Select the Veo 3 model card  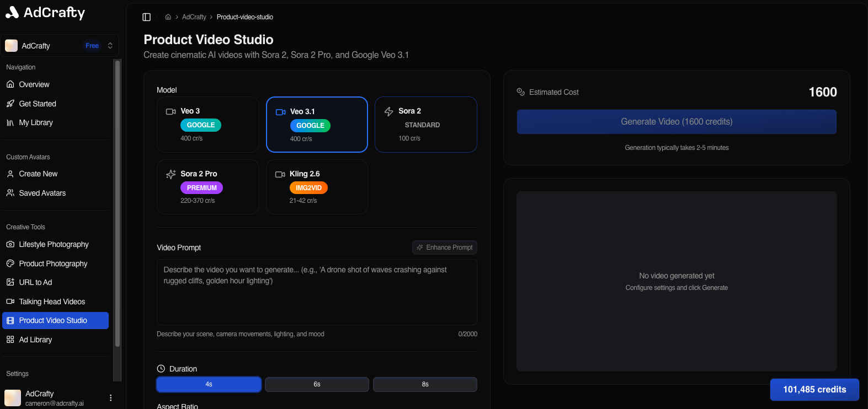click(x=208, y=125)
